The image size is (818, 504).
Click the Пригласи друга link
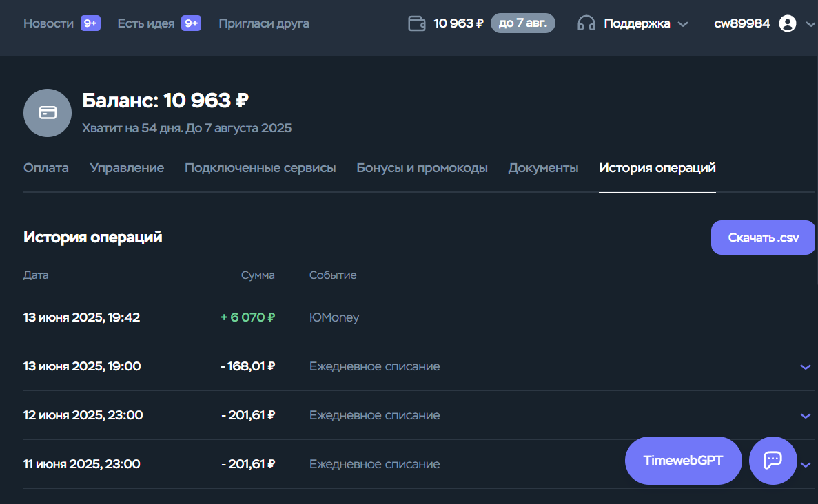[264, 23]
